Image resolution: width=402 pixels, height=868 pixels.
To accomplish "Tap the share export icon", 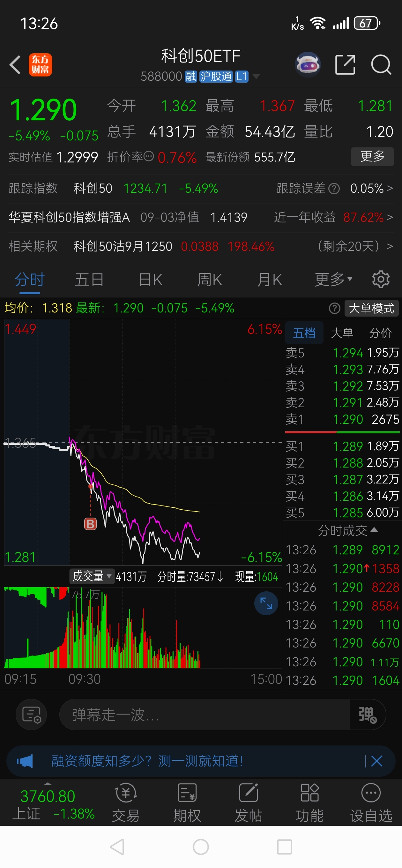I will (x=346, y=64).
